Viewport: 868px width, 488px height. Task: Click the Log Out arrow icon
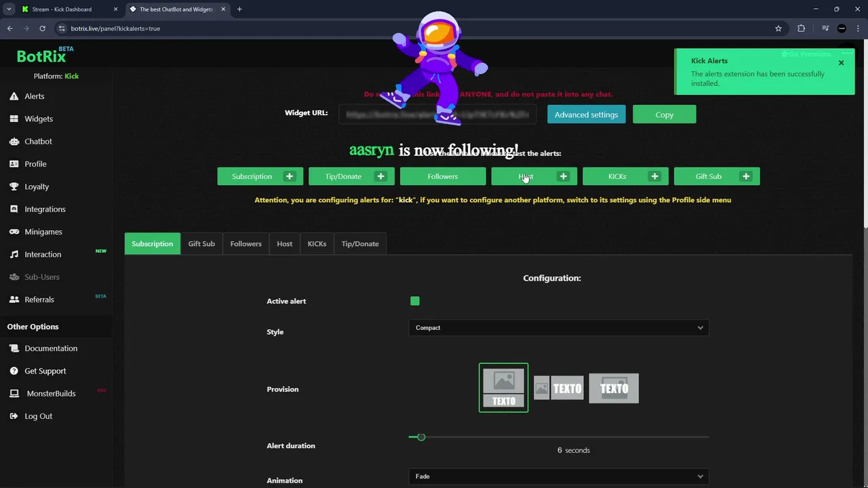coord(14,416)
